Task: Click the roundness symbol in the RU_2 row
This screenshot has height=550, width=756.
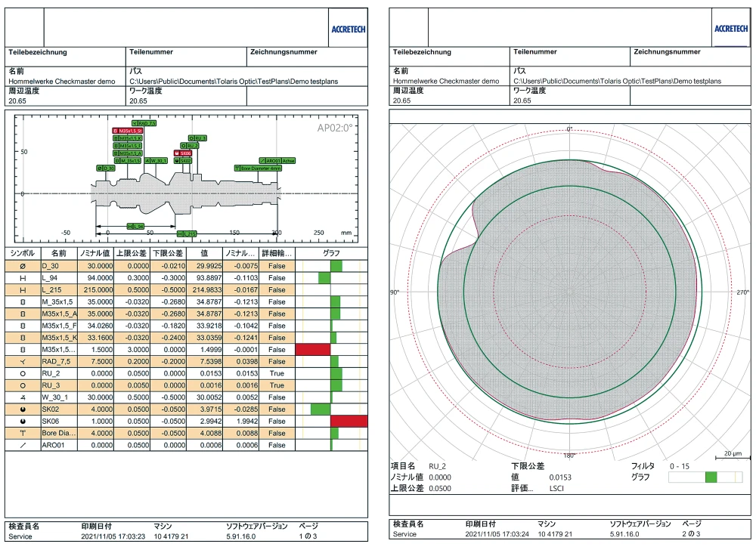Action: point(23,373)
